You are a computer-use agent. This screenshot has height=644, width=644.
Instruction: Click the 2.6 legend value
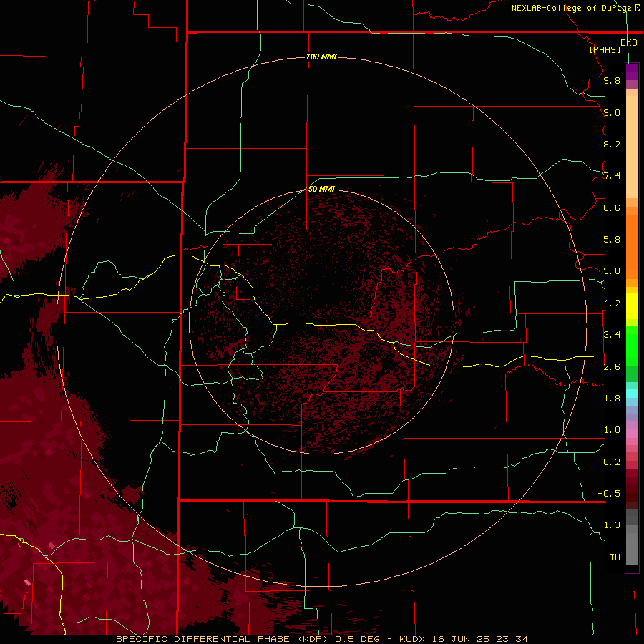[612, 367]
